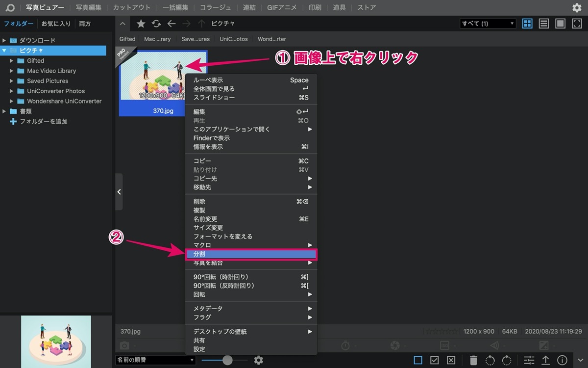Click the thumbnail size slider

224,360
